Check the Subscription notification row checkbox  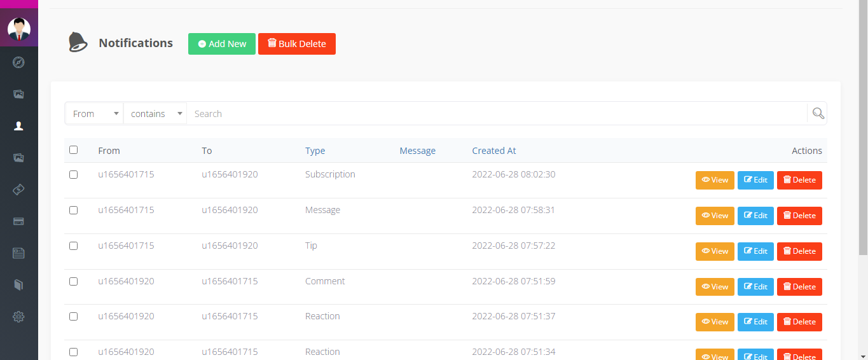73,174
